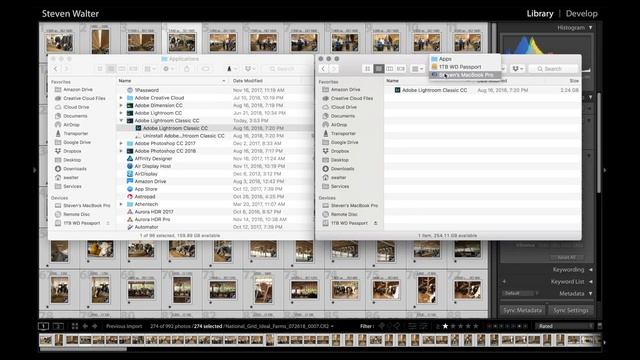The image size is (640, 360).
Task: Open the arrange dropdown in front Finder window
Action: click(x=417, y=69)
